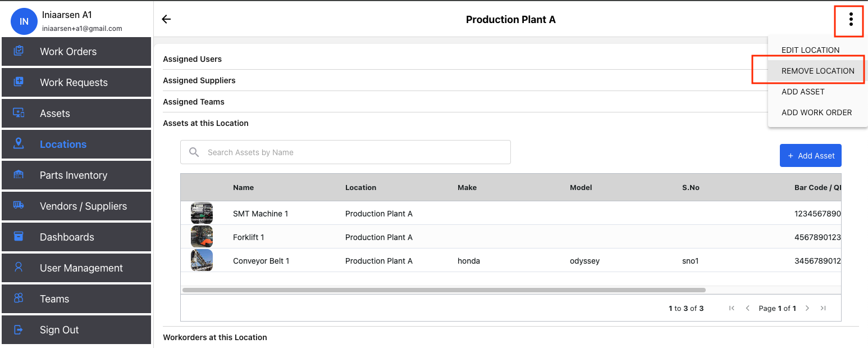Click the IN user avatar
868x348 pixels.
point(24,21)
